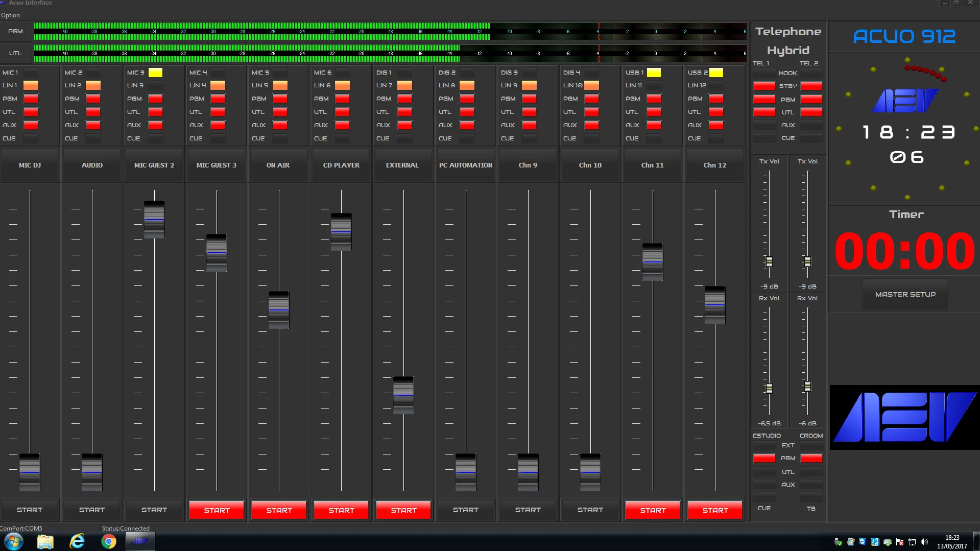Image resolution: width=980 pixels, height=551 pixels.
Task: Click START button on AUDIO channel
Action: 92,510
